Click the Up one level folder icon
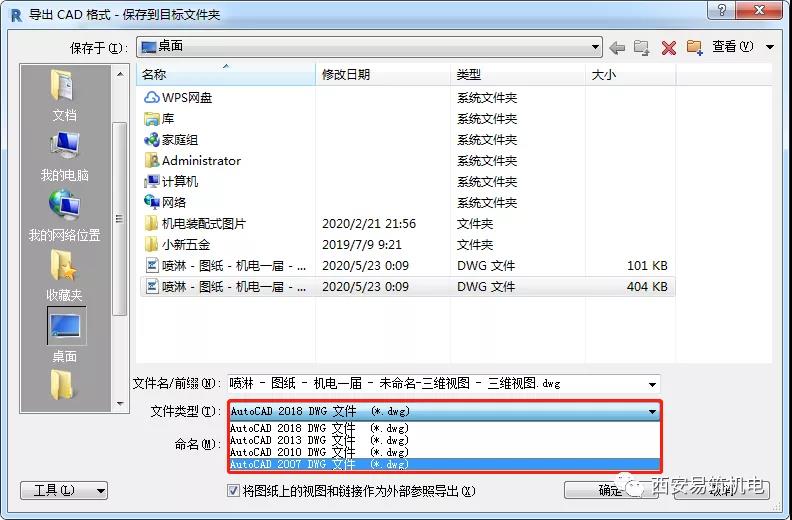Screen dimensions: 792x520 coord(642,48)
